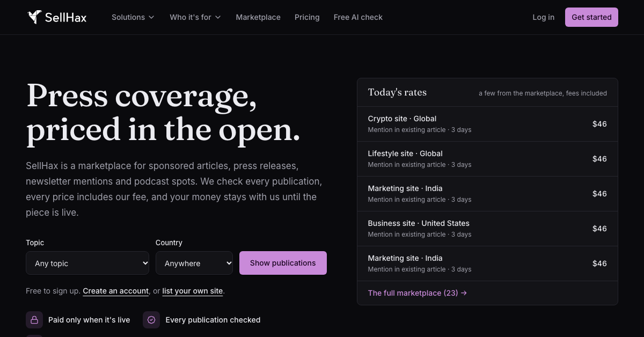This screenshot has height=337, width=644.
Task: Click the Topic field label
Action: pos(35,243)
